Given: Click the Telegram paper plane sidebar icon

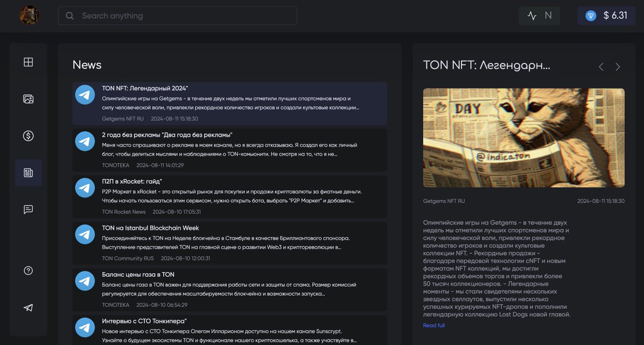Looking at the screenshot, I should click(28, 307).
